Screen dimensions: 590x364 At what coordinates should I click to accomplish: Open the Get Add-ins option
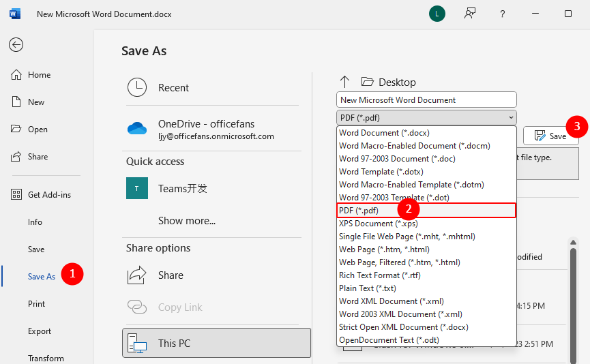pyautogui.click(x=49, y=195)
